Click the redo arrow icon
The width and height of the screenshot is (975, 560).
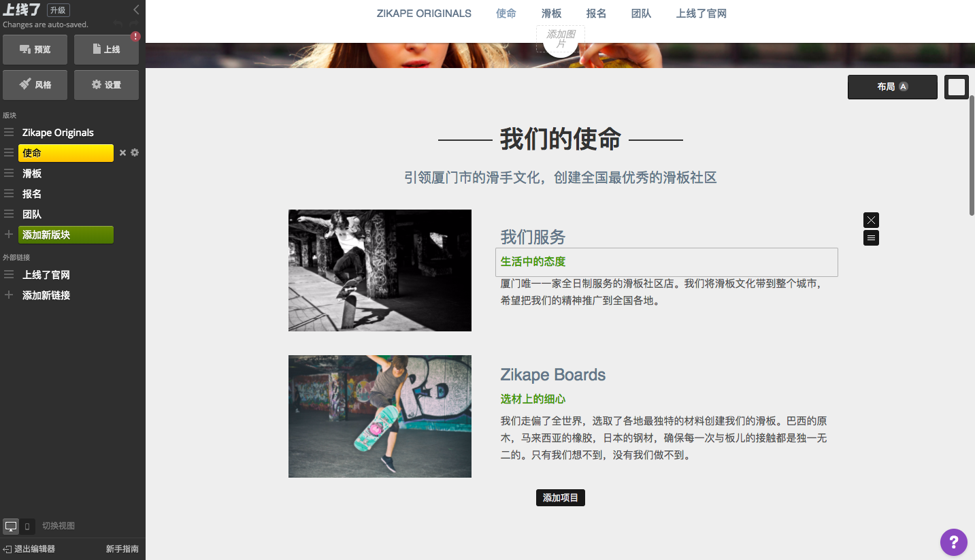134,24
